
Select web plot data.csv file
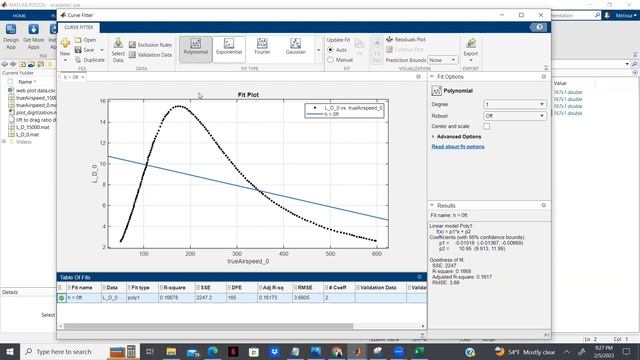pos(31,90)
